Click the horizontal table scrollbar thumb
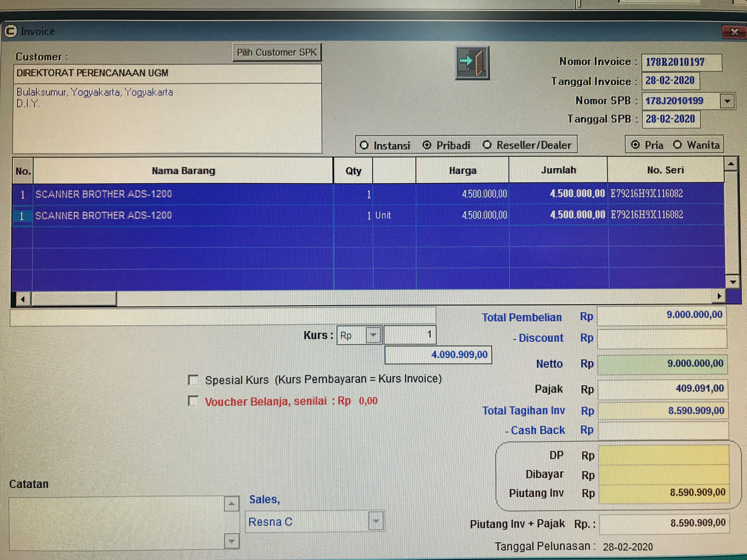Viewport: 747px width, 560px height. point(74,298)
